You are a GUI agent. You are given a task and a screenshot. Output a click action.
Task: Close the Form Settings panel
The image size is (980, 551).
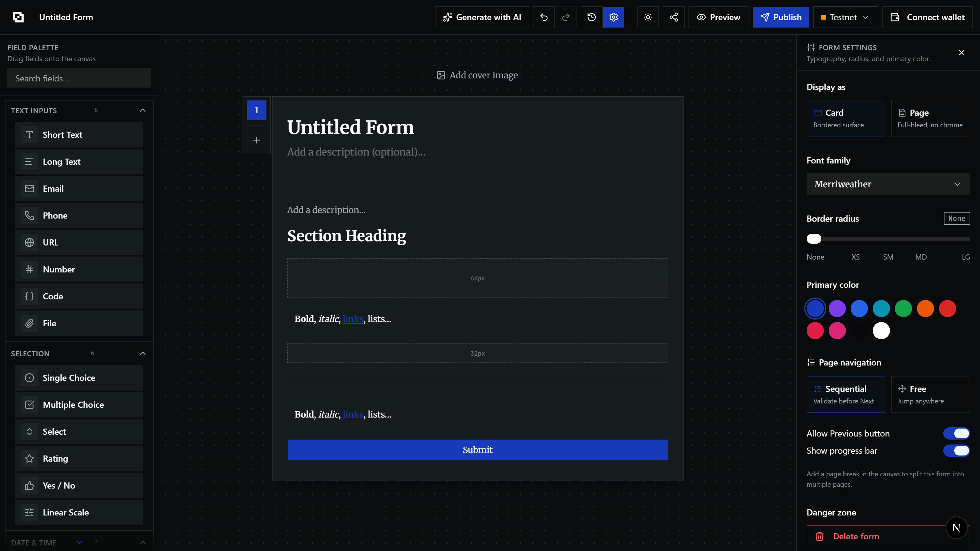pyautogui.click(x=961, y=53)
